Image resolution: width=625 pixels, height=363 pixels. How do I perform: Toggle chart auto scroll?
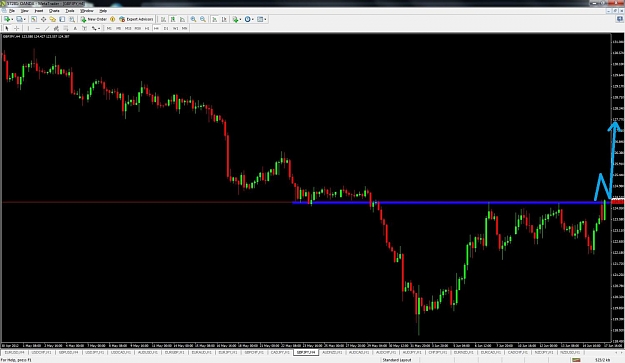(x=215, y=19)
